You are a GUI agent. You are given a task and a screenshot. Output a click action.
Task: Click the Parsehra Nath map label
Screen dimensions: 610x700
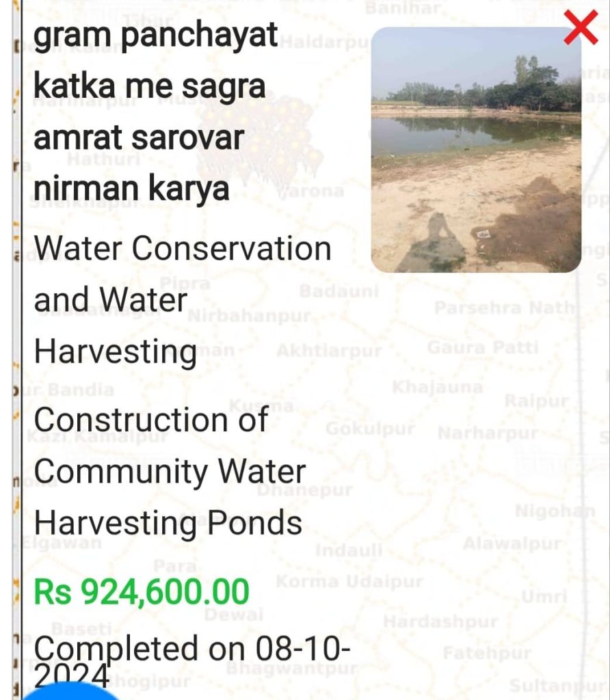click(505, 308)
